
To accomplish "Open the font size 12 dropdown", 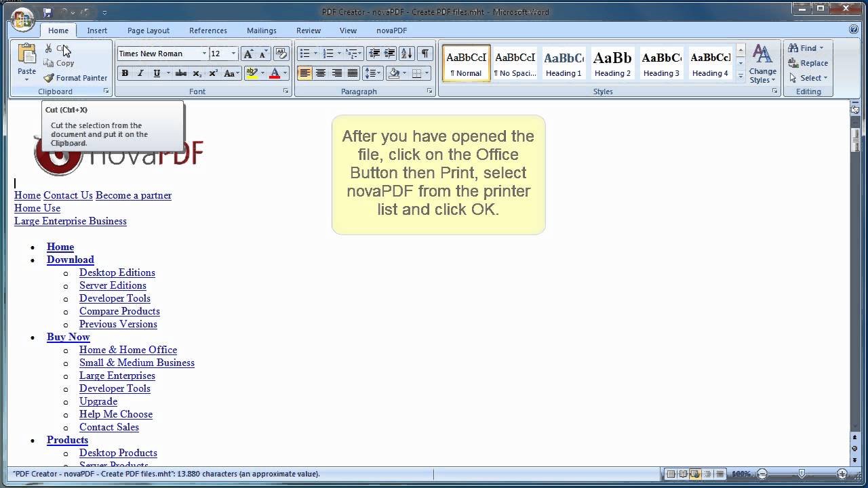I will point(233,54).
